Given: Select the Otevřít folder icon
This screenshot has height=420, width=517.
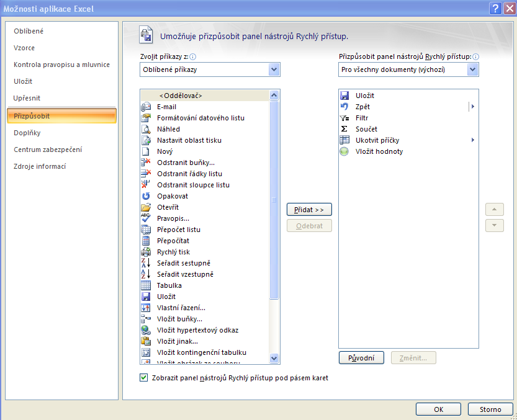Looking at the screenshot, I should point(146,207).
